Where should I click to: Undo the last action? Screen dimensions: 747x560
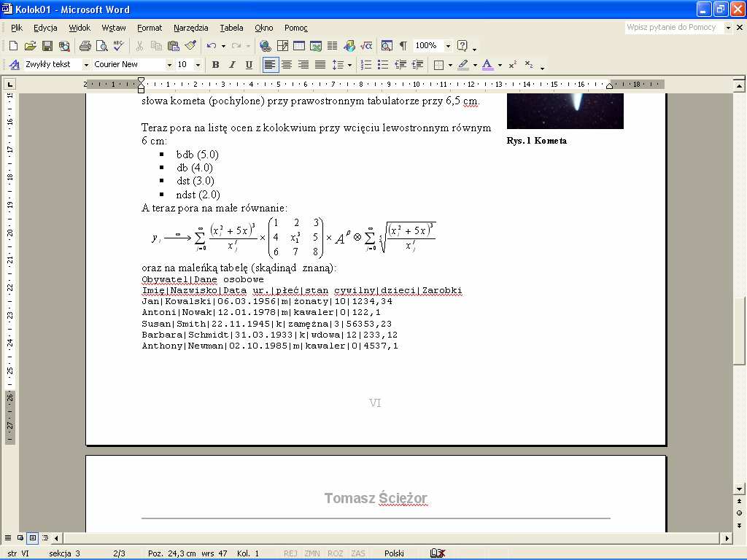(x=211, y=46)
